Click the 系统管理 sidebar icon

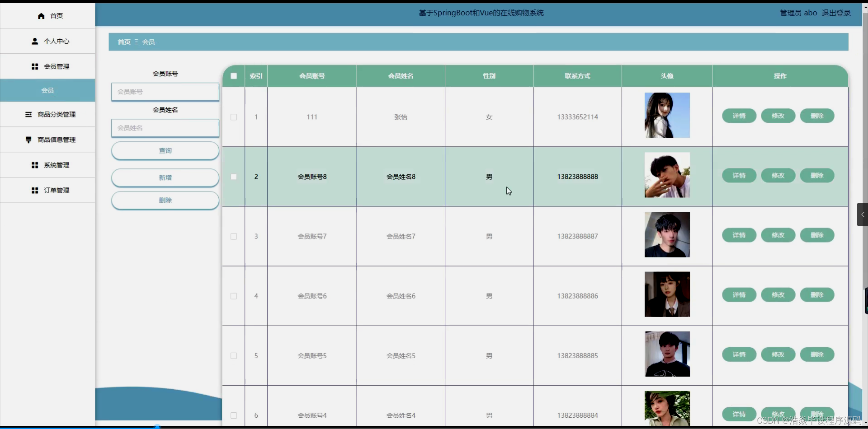click(x=34, y=165)
